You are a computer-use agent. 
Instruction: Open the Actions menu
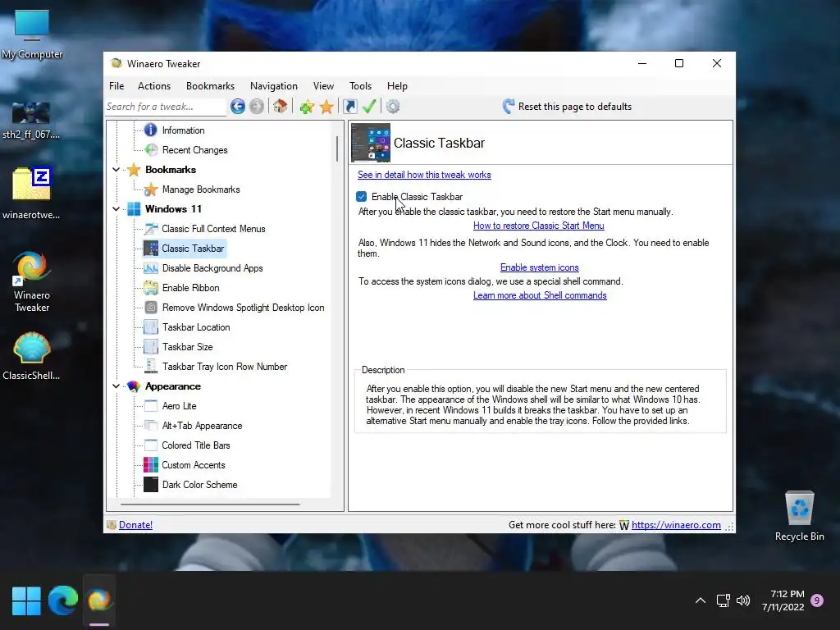tap(154, 85)
